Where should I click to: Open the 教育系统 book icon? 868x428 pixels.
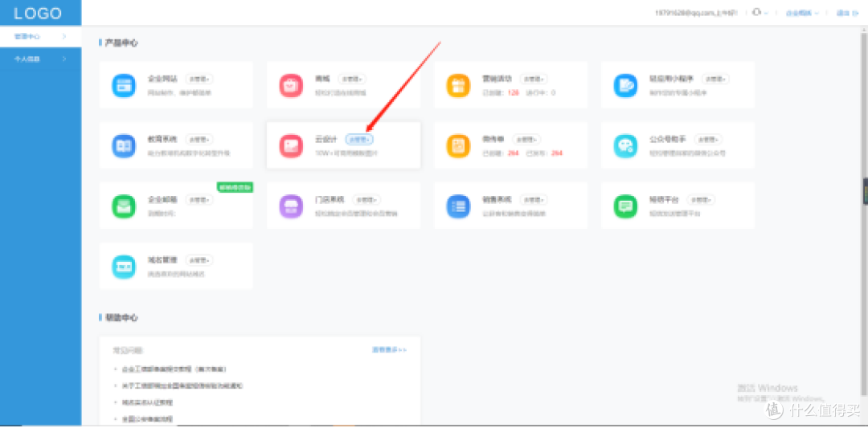pyautogui.click(x=124, y=146)
